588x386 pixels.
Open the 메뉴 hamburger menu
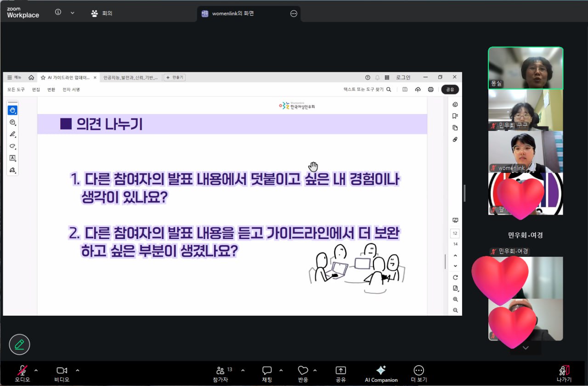[15, 78]
